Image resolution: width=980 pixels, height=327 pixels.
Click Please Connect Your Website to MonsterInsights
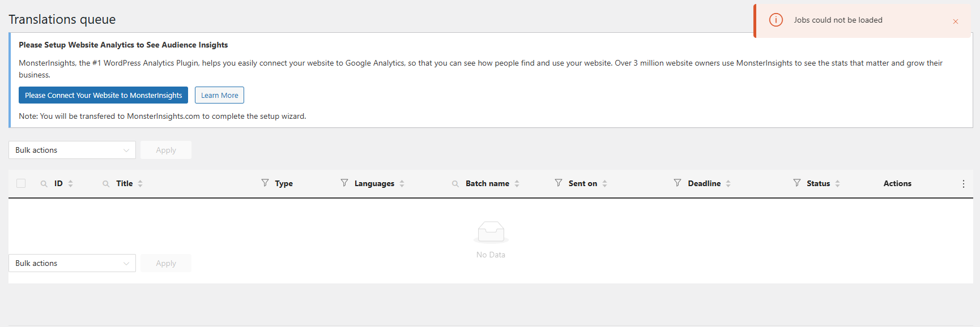tap(103, 95)
